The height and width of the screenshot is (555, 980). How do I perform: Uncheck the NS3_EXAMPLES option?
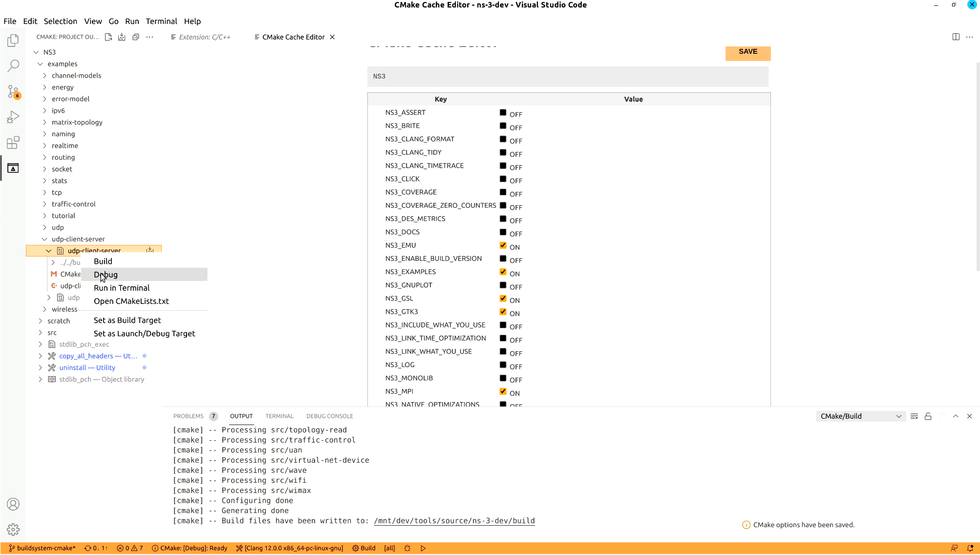[x=503, y=272]
